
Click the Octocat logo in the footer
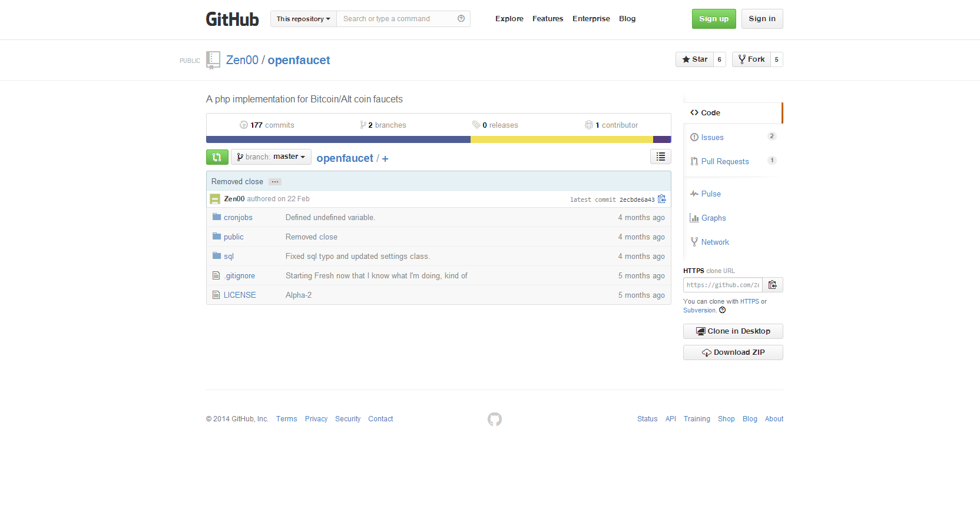tap(495, 419)
